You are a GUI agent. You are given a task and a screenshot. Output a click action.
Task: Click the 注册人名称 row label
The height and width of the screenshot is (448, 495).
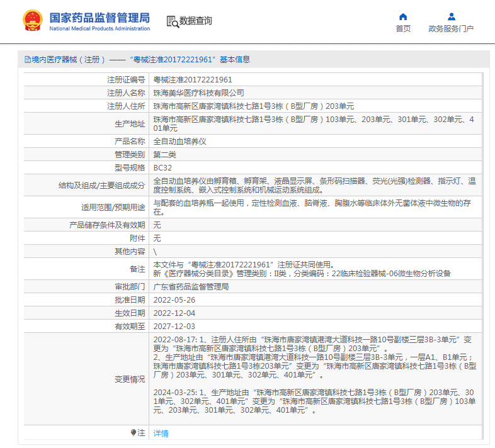[x=126, y=93]
